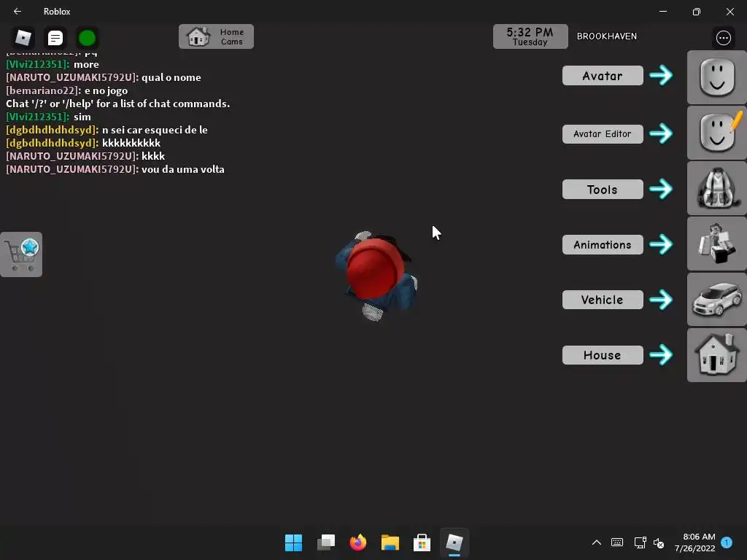Click the Animations label button

(603, 245)
